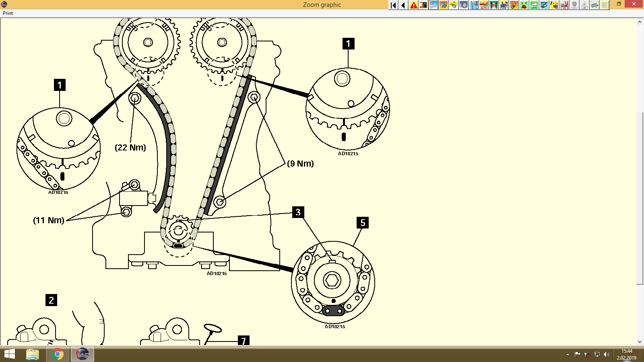Screen dimensions: 644x362
Task: Click the telephone contact toolbar icon
Action: 524,5
